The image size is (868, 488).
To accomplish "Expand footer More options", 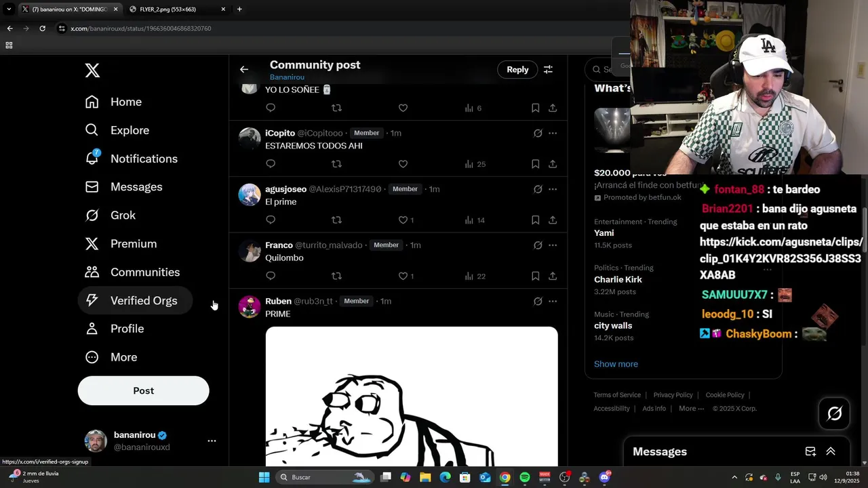I will (691, 409).
